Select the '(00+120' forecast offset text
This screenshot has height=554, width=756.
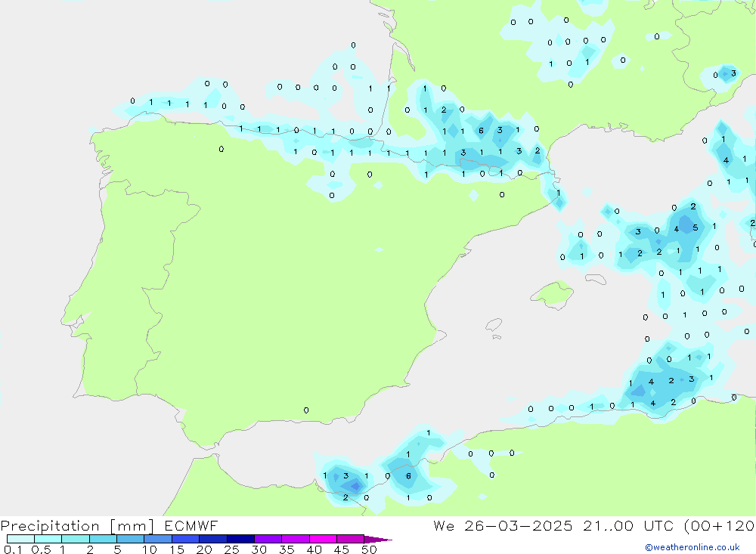click(720, 525)
